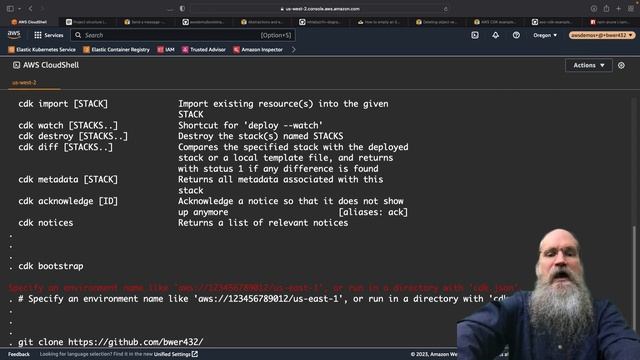
Task: Open a new tab with plus icon
Action: click(618, 9)
